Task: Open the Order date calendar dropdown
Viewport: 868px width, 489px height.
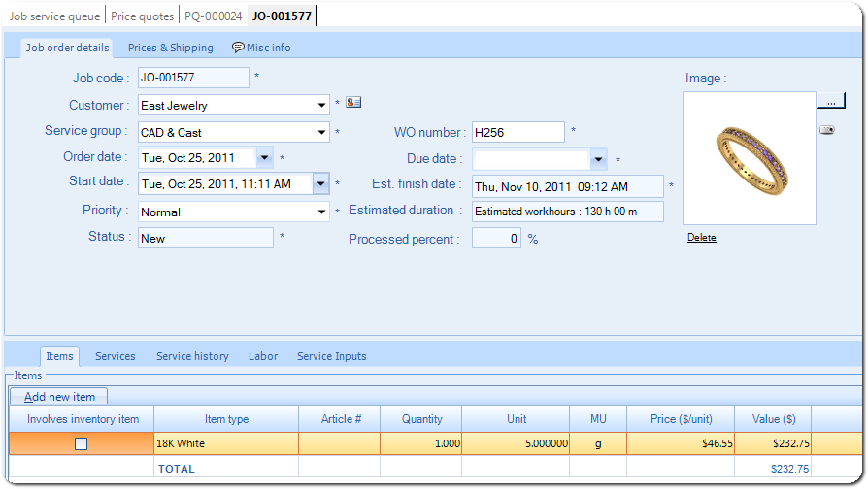Action: 265,157
